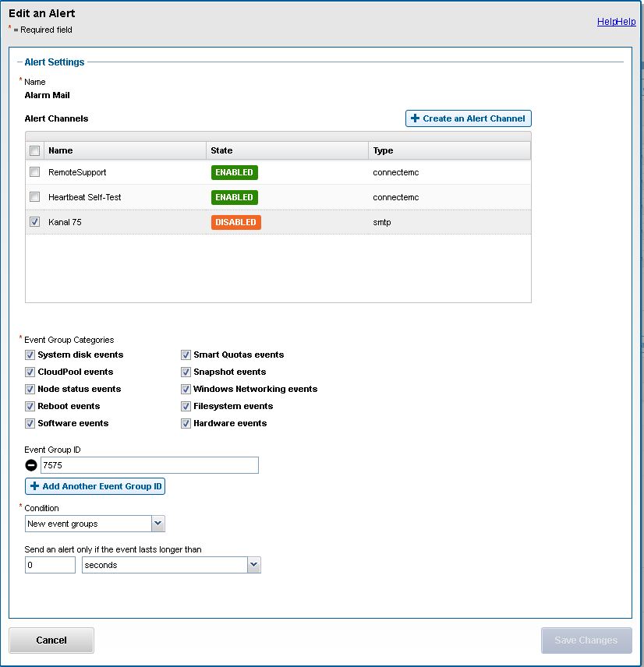Click the ENABLED badge for RemoteSupport
The height and width of the screenshot is (667, 644).
coord(235,172)
